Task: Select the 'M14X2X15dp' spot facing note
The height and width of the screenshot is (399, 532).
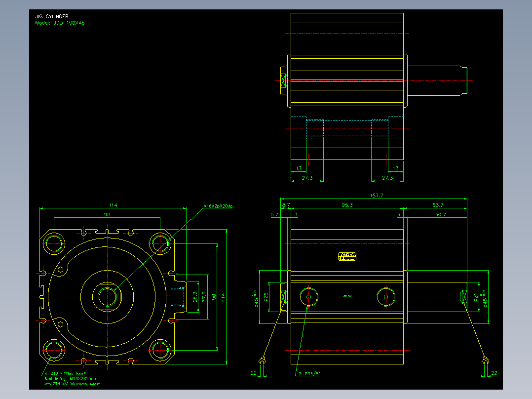Action: click(83, 379)
